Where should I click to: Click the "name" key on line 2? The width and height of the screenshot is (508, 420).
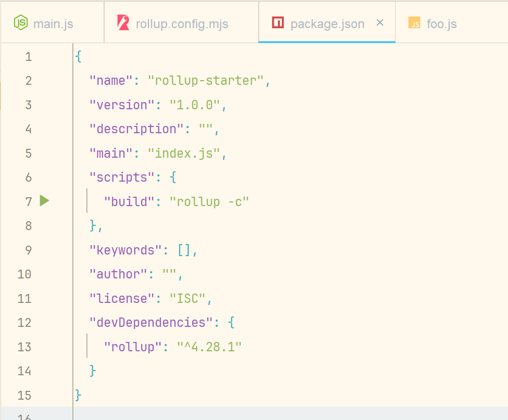click(111, 81)
